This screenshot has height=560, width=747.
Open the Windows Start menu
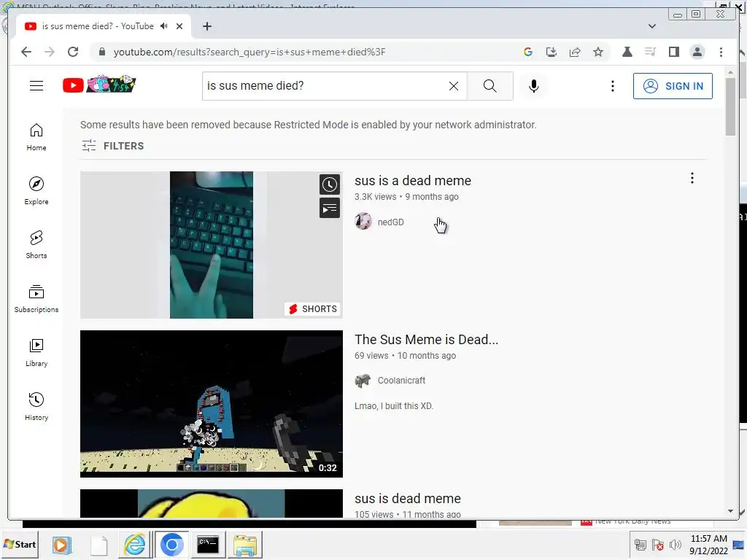(20, 544)
